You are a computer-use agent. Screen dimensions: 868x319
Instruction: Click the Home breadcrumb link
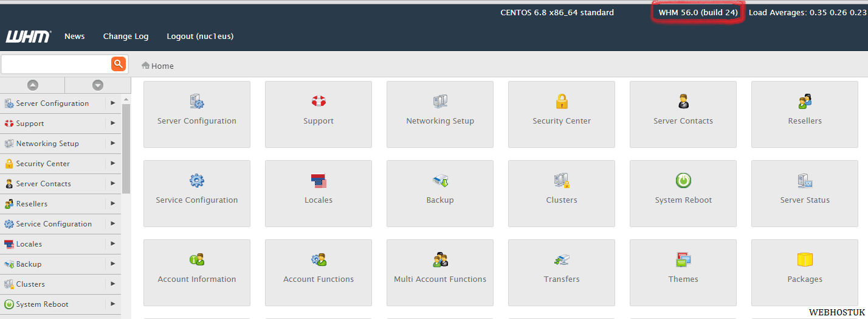[x=162, y=66]
